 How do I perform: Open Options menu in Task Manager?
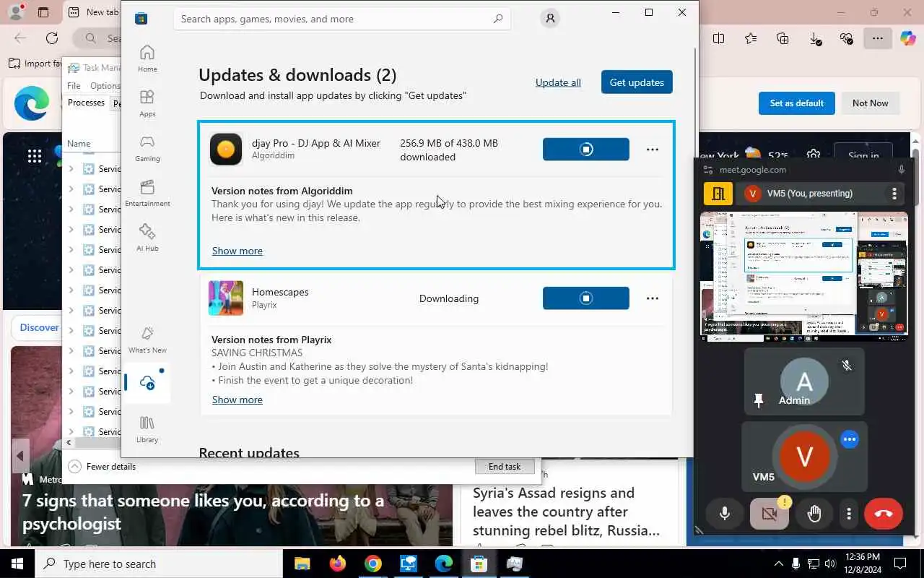pos(105,85)
